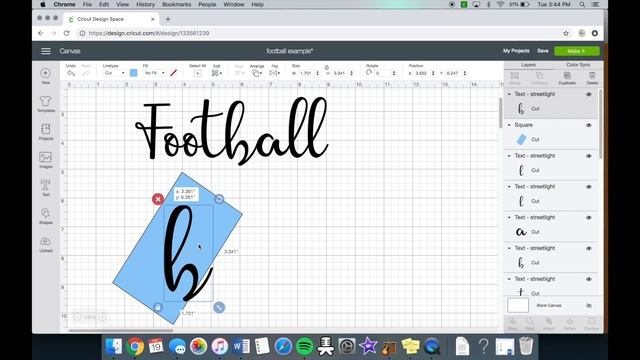Image resolution: width=640 pixels, height=360 pixels.
Task: Collapse the 'a' text layer triangle
Action: pyautogui.click(x=509, y=217)
